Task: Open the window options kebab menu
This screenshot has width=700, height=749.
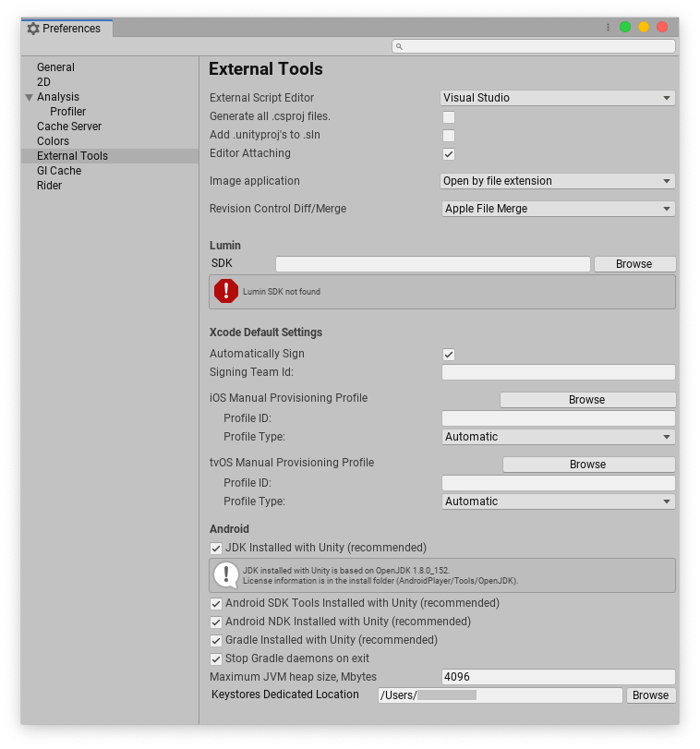Action: [x=608, y=27]
